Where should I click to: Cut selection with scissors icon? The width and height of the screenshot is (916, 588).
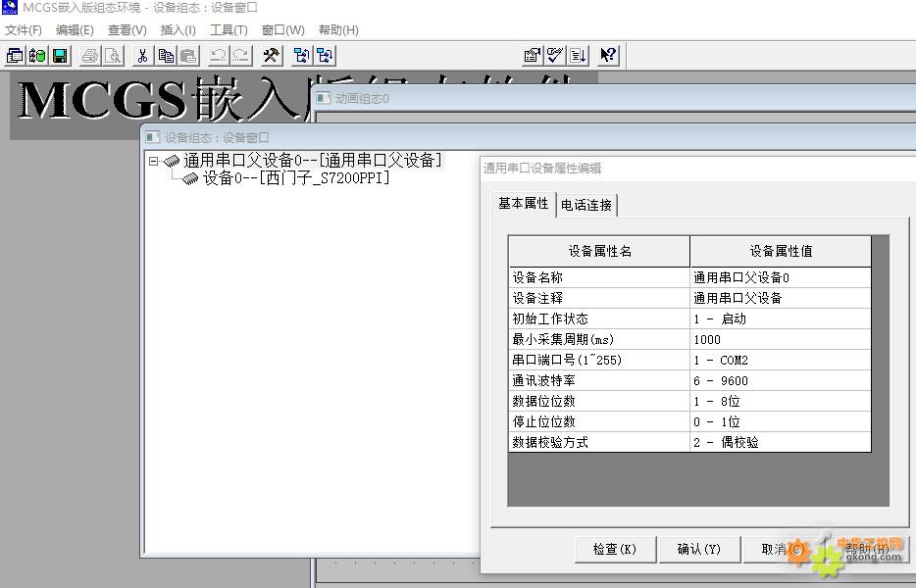[142, 56]
